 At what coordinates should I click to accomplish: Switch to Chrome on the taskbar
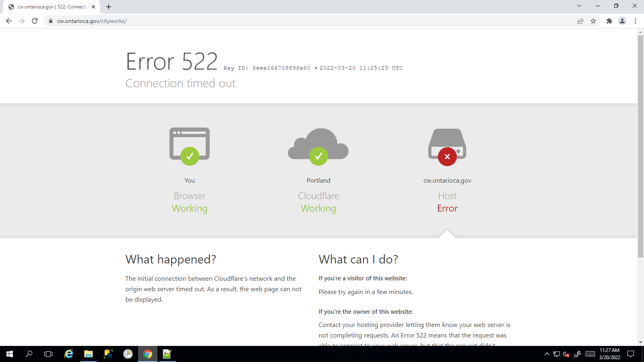click(148, 354)
